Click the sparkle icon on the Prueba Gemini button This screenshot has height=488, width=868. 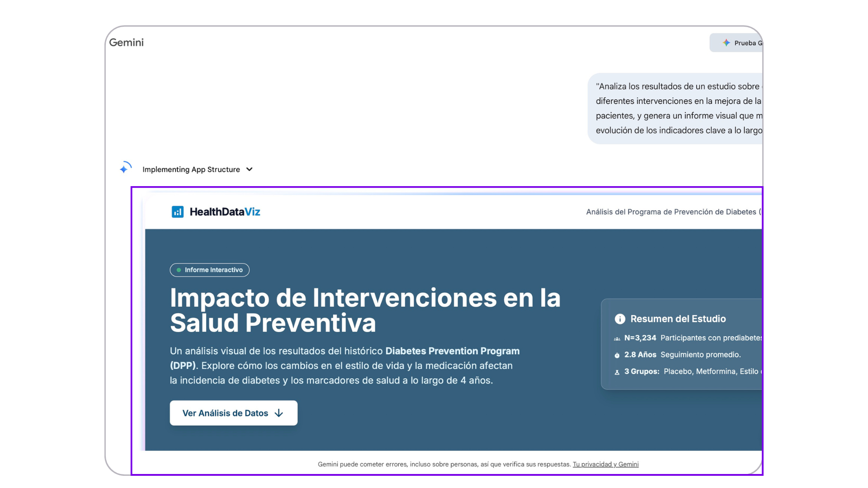click(x=726, y=42)
